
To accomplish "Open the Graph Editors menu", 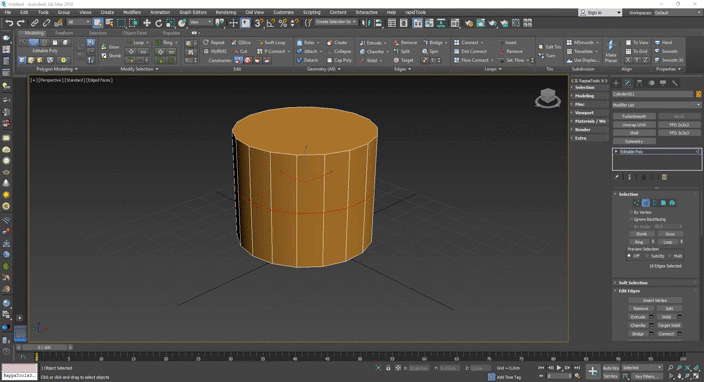I will pos(193,12).
